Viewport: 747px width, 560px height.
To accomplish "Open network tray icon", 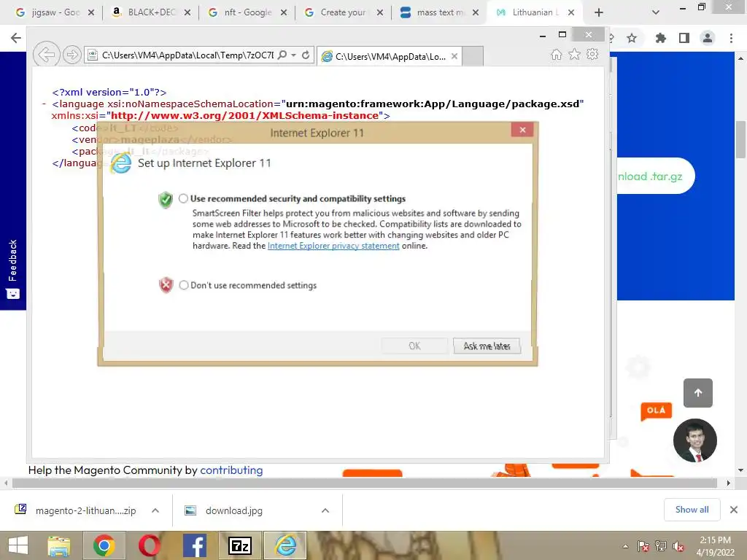I will (x=661, y=546).
